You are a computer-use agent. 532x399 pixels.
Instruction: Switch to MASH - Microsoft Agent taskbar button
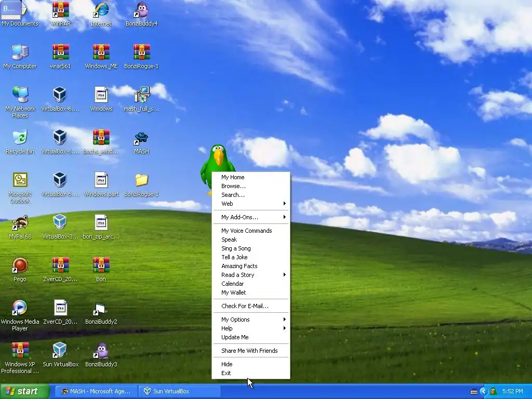click(x=96, y=392)
